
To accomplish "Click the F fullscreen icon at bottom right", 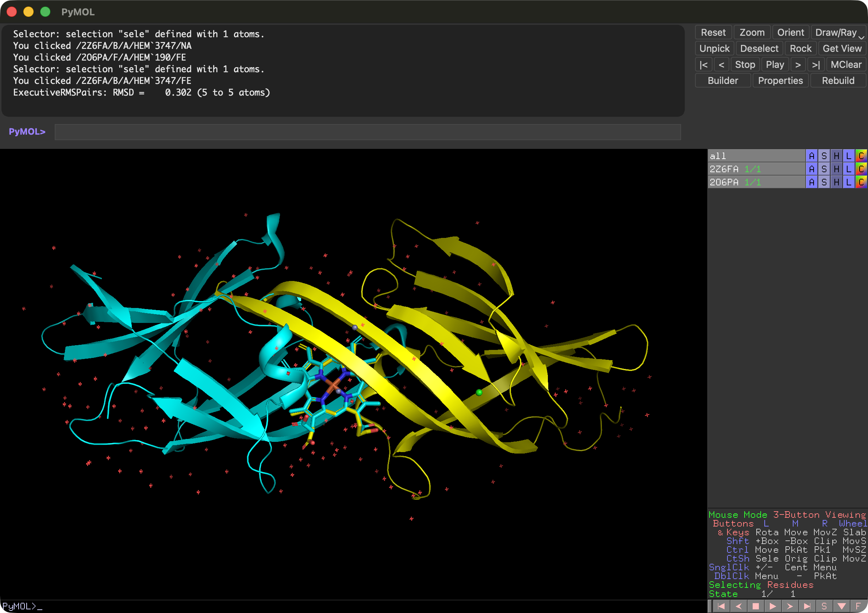I will 858,606.
